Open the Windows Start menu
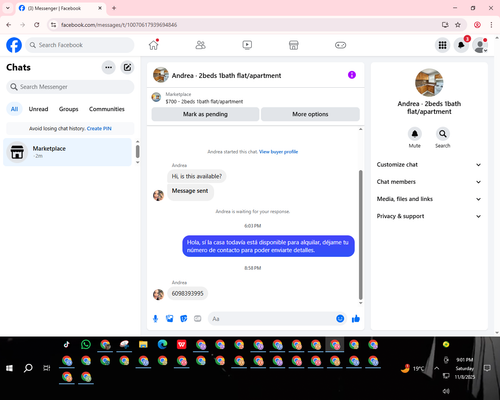Viewport: 500px width, 400px height. click(x=9, y=368)
